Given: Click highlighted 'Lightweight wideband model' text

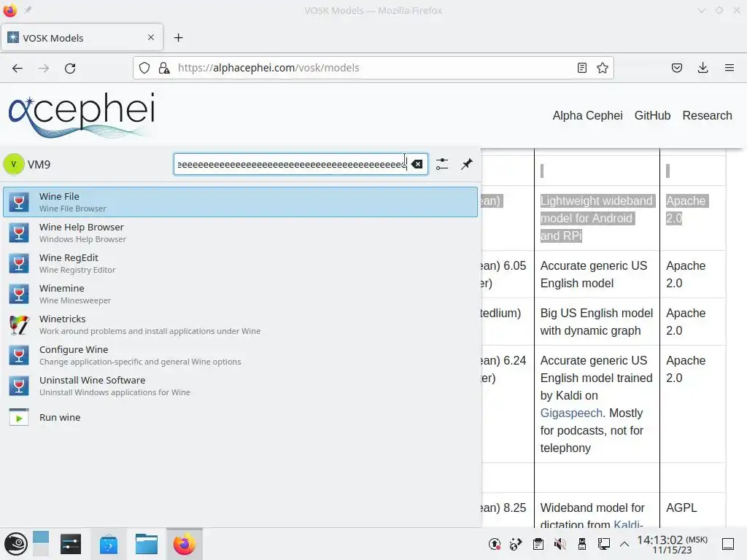Looking at the screenshot, I should click(x=597, y=218).
